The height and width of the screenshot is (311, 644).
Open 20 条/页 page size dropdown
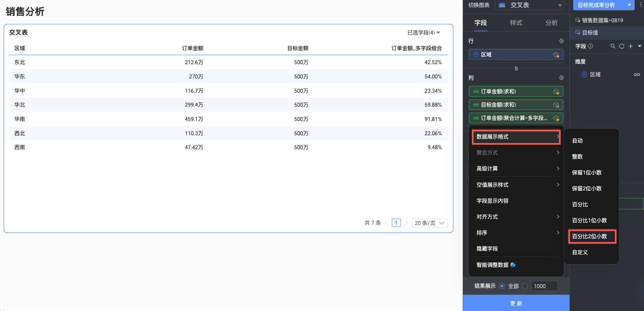430,223
